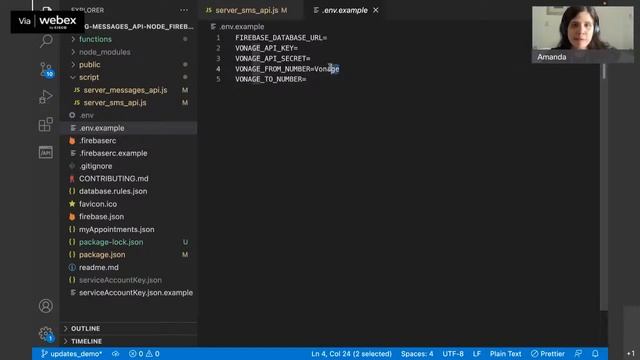Screen dimensions: 640x360
Task: Click the Prettier status bar item
Action: pyautogui.click(x=548, y=354)
